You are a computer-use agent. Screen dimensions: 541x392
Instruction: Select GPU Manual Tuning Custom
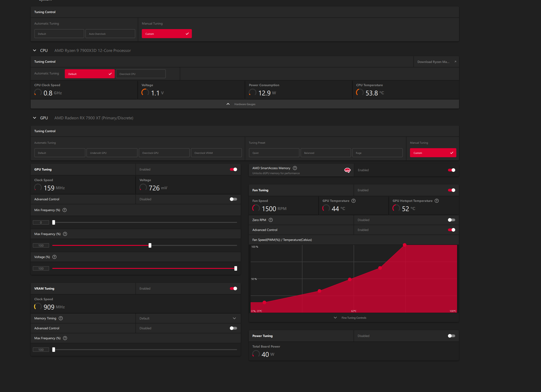(433, 153)
